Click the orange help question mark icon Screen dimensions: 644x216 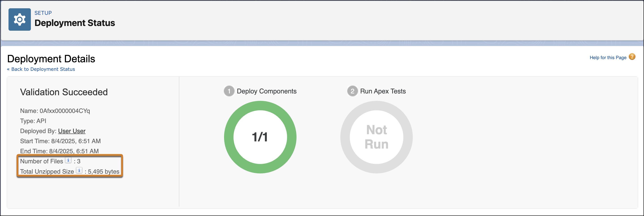click(x=632, y=57)
